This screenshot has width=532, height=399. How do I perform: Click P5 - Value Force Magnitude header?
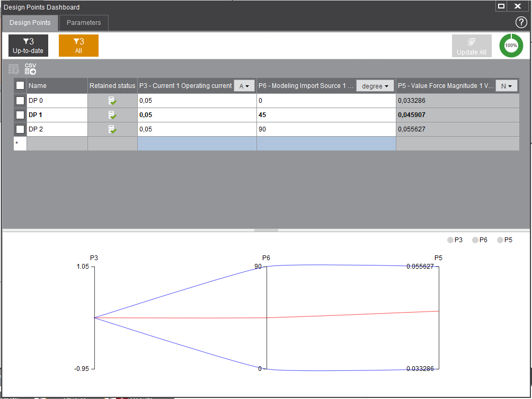(x=446, y=86)
